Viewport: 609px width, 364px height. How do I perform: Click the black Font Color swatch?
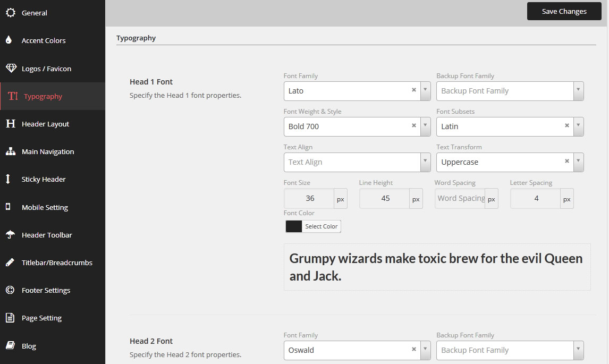click(294, 226)
